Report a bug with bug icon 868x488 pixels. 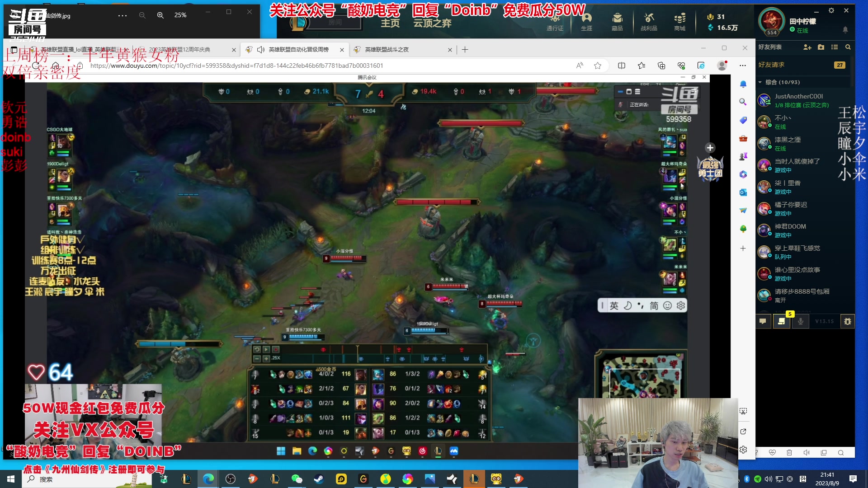pyautogui.click(x=847, y=321)
